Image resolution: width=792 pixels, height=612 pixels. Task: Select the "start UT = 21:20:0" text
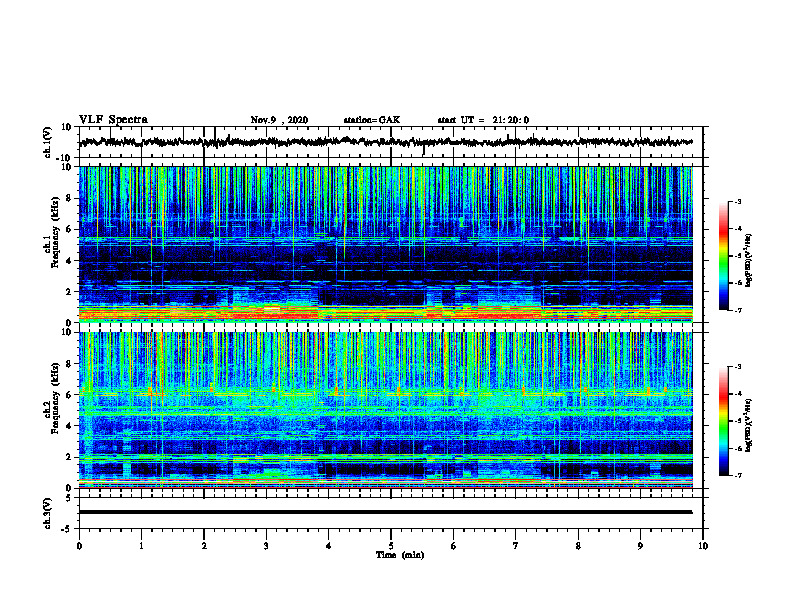(x=483, y=120)
